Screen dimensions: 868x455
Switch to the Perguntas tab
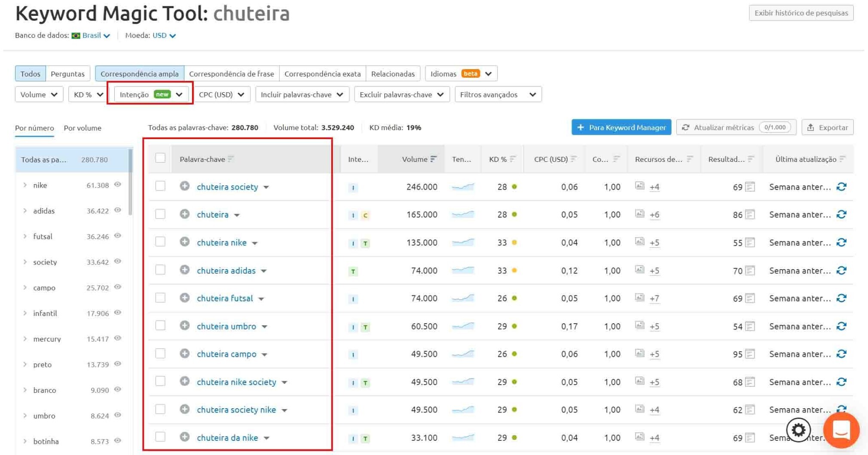pos(67,73)
